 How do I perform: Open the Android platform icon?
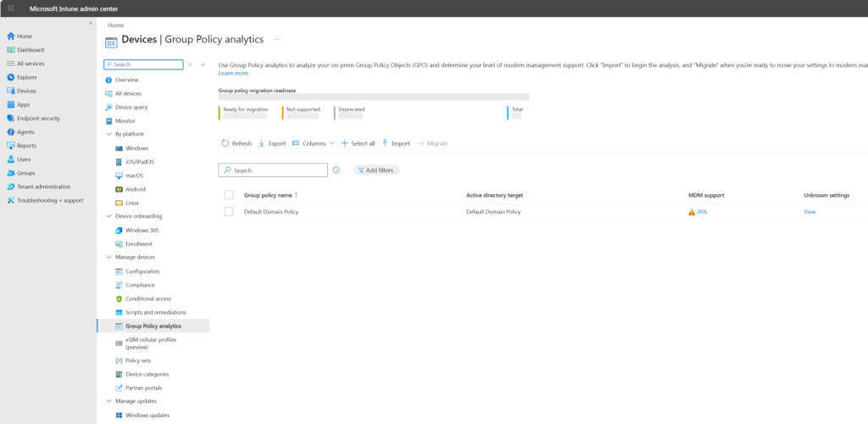click(x=119, y=189)
